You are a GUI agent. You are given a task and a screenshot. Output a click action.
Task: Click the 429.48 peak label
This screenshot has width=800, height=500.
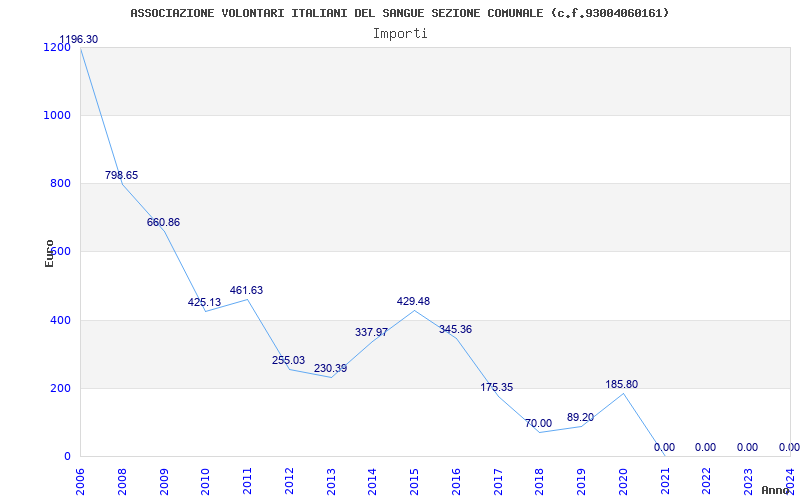point(413,301)
